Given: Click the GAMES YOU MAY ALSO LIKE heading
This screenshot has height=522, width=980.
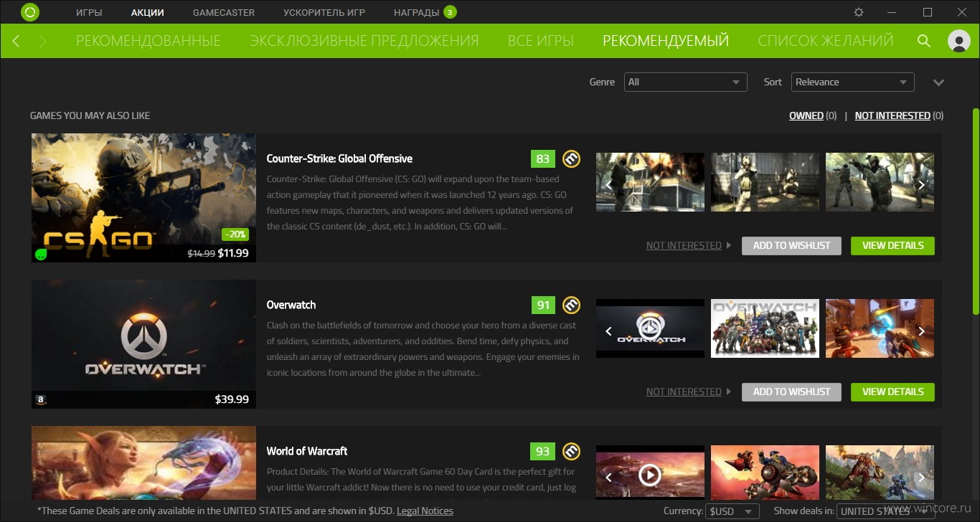Looking at the screenshot, I should [x=90, y=115].
